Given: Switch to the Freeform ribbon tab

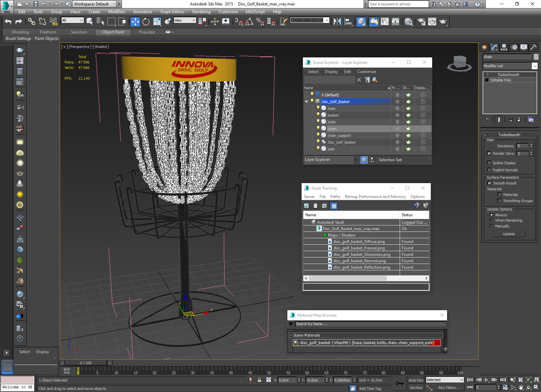Looking at the screenshot, I should (x=48, y=32).
